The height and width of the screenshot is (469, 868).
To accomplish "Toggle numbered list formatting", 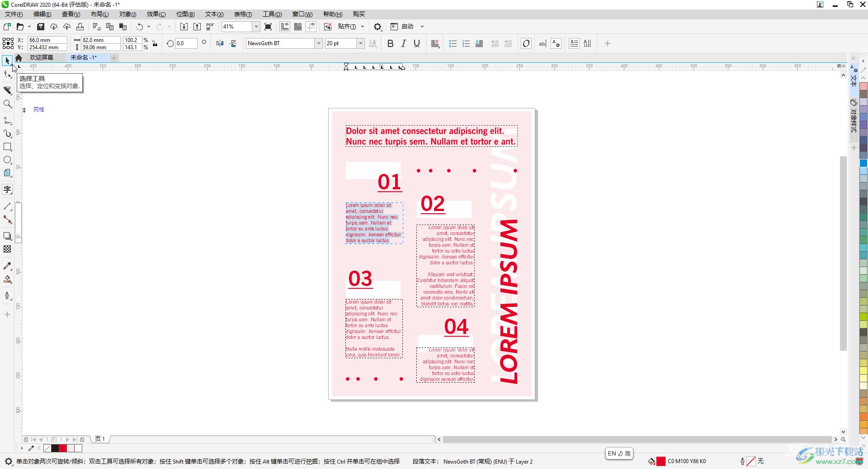I will point(466,43).
